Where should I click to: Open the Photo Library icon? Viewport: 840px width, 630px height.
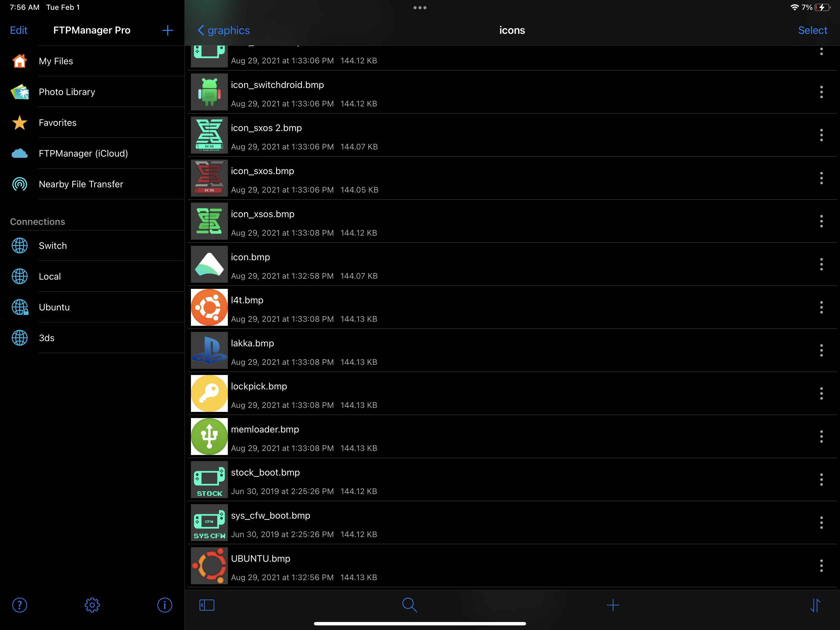click(x=19, y=92)
